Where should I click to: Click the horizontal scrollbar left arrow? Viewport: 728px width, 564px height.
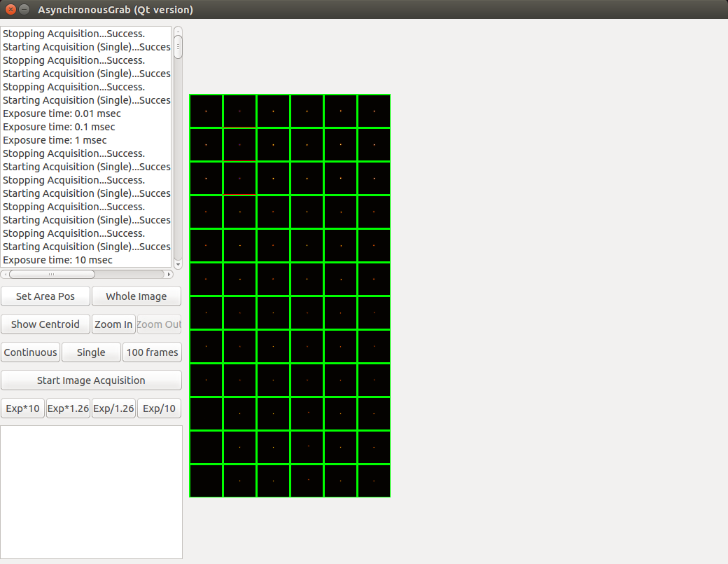click(5, 274)
